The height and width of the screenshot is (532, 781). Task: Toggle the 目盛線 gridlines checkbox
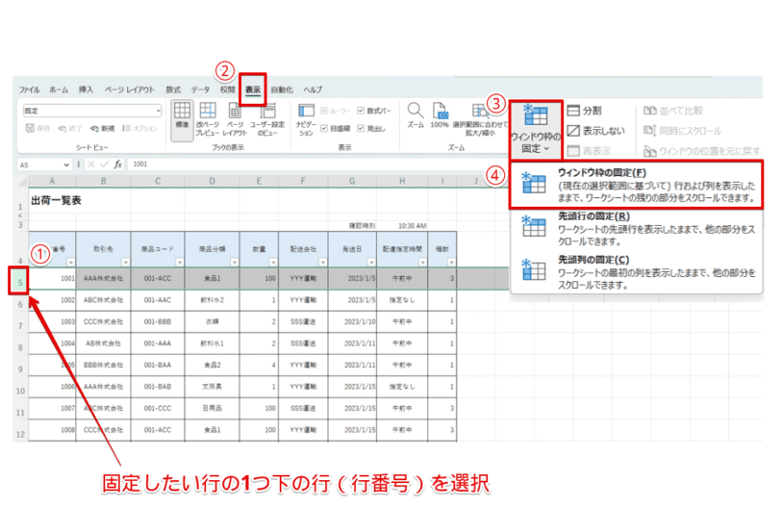pos(324,129)
